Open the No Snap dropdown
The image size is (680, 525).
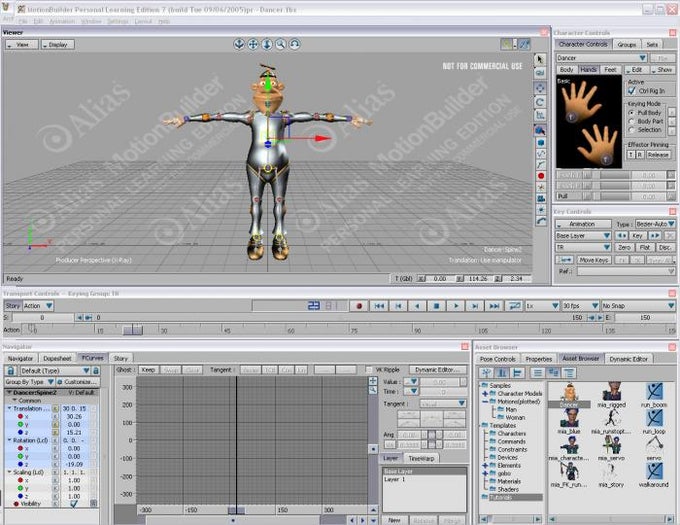tap(638, 306)
